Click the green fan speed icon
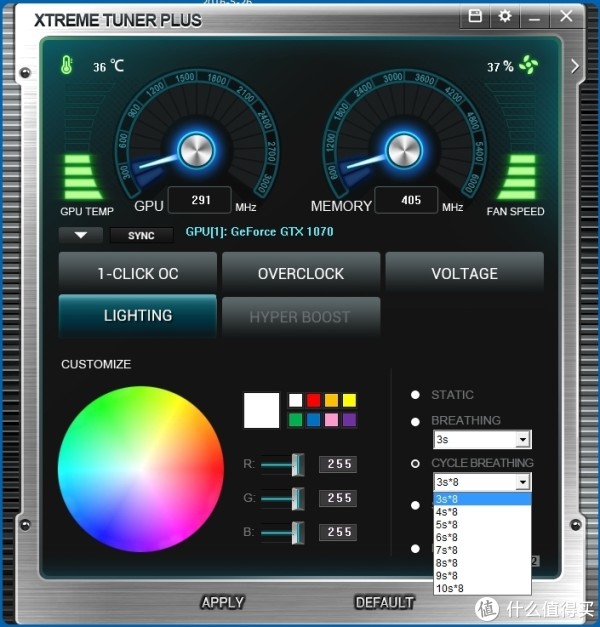Screen dimensions: 600x627 point(528,65)
